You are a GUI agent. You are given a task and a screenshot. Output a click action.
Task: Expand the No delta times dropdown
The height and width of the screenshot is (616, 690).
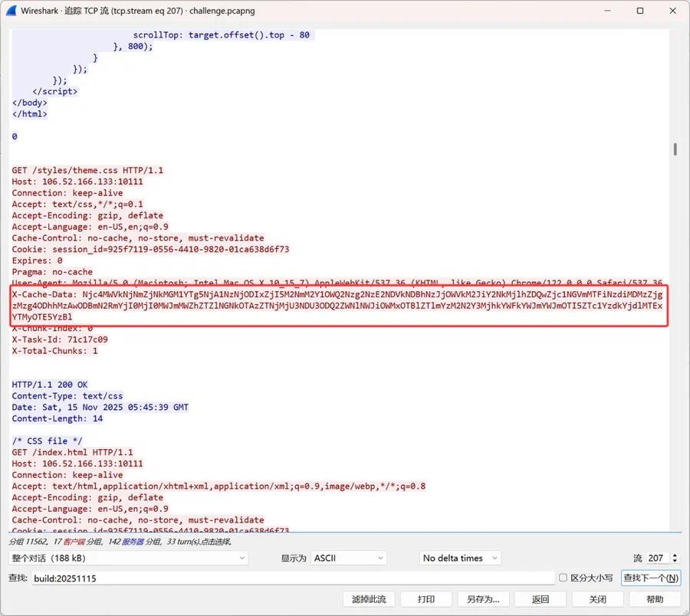460,558
